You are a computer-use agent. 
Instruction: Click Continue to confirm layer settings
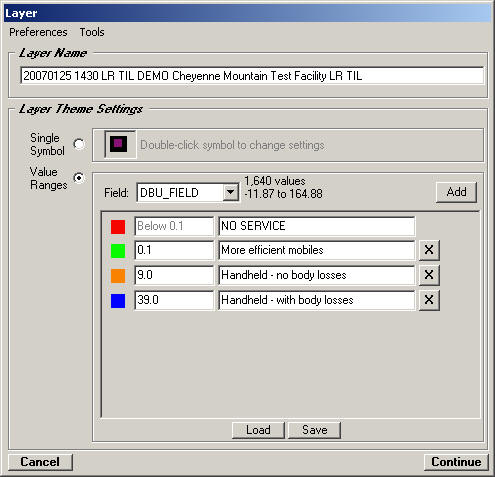456,462
